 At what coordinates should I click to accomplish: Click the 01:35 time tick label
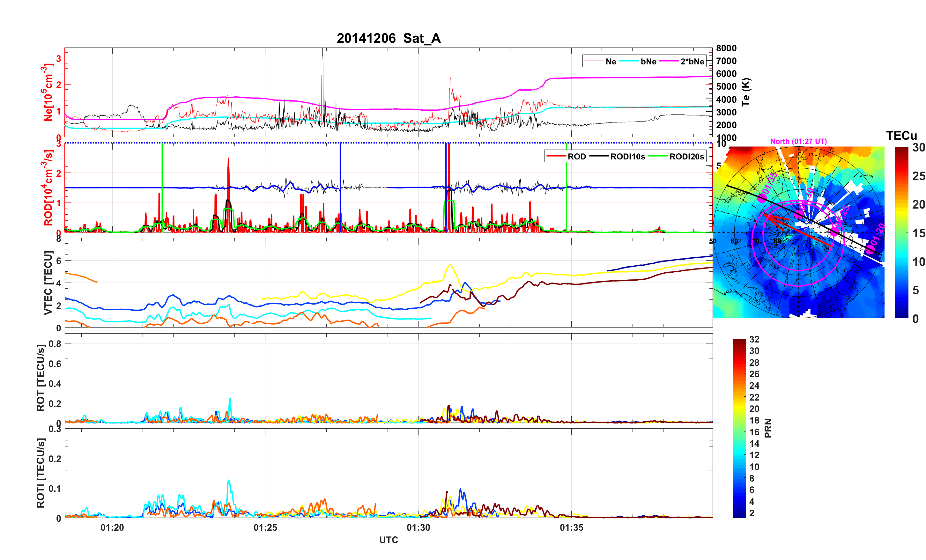coord(571,527)
